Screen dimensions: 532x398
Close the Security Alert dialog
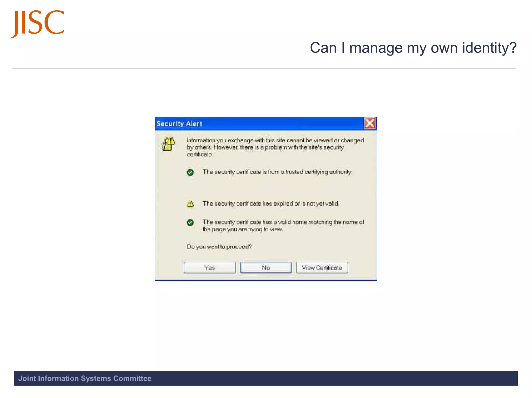[370, 123]
